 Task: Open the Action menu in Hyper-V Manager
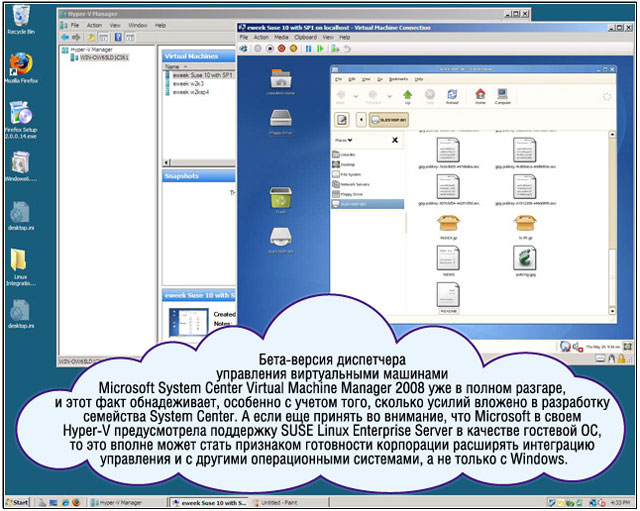click(94, 25)
